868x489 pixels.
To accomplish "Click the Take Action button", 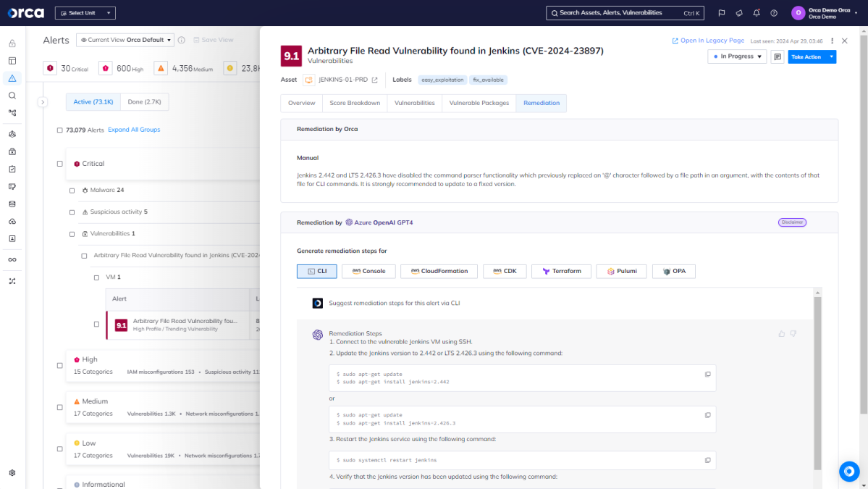I will point(806,57).
